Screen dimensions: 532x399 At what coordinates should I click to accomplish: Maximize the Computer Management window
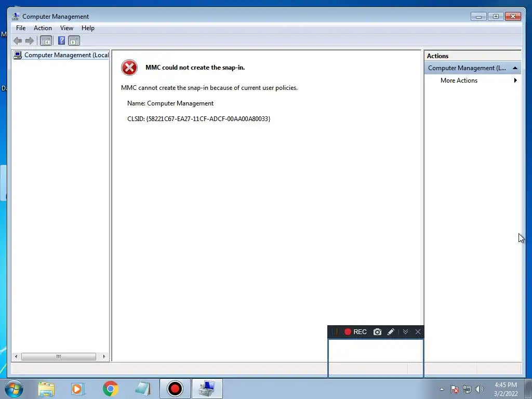(x=496, y=16)
